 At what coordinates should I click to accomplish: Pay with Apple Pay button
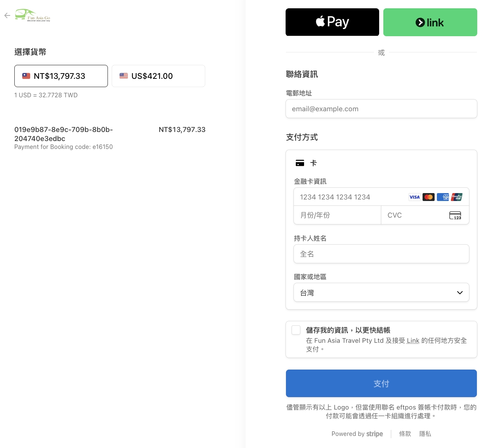332,22
